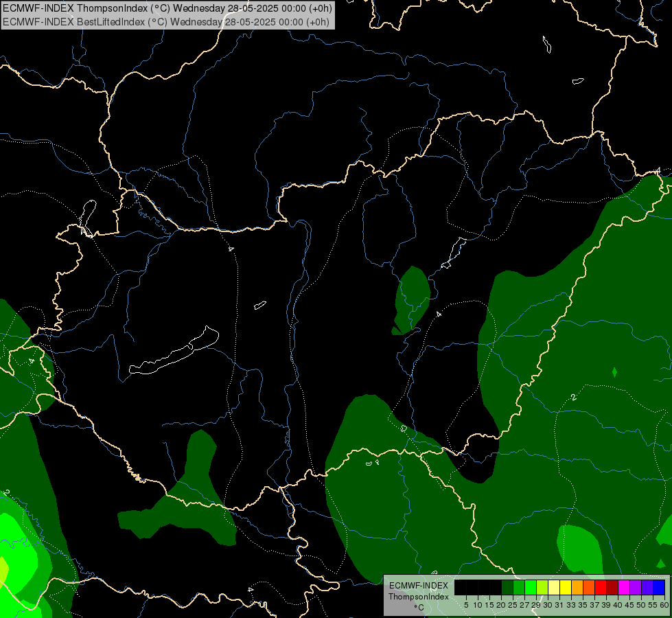Click the yellow-green 29–30 legend swatch
Image resolution: width=672 pixels, height=618 pixels.
point(542,587)
